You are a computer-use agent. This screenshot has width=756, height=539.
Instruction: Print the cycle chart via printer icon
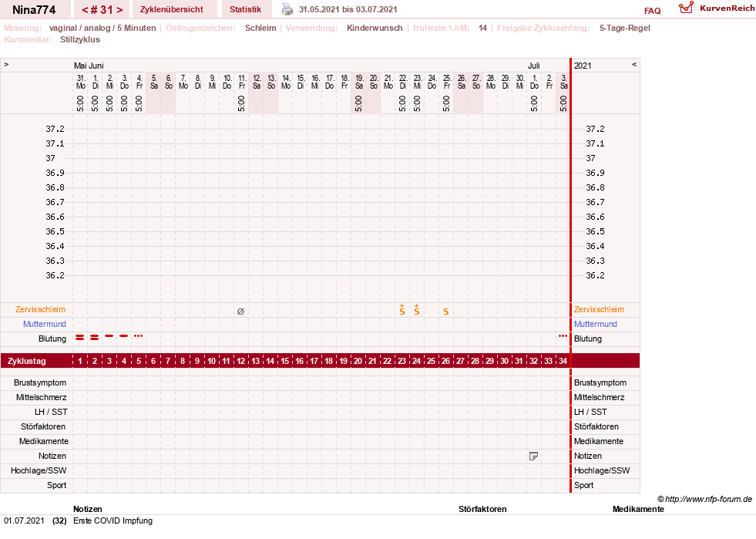click(287, 9)
